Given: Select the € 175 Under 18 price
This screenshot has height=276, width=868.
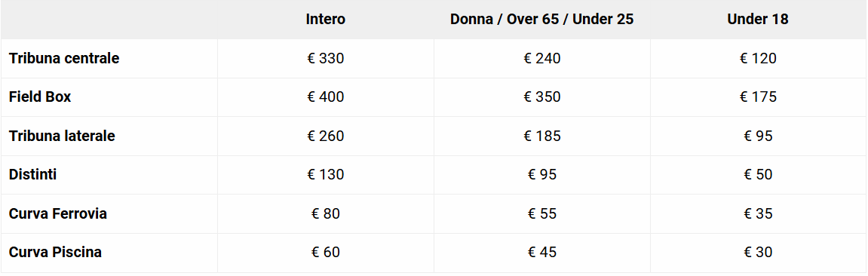Looking at the screenshot, I should tap(758, 97).
